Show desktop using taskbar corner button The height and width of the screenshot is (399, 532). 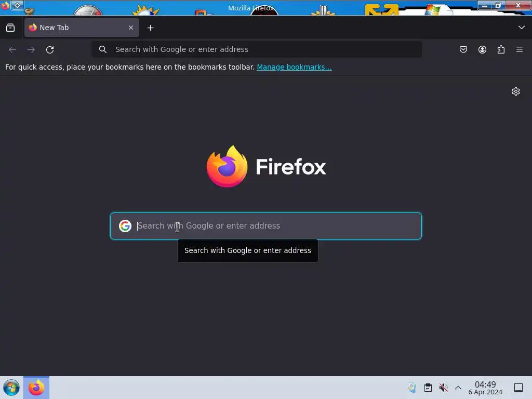tap(518, 388)
